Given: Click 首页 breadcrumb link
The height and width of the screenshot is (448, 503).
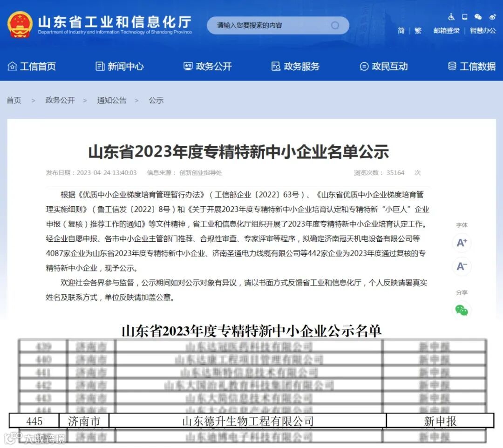Looking at the screenshot, I should (14, 101).
